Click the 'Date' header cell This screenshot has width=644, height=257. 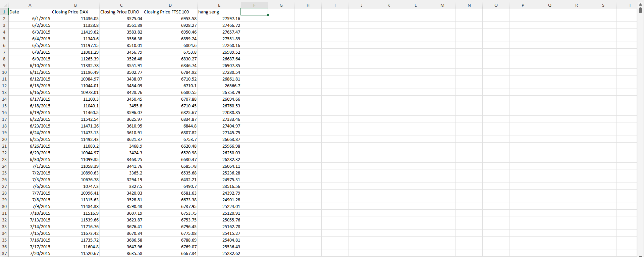click(30, 12)
